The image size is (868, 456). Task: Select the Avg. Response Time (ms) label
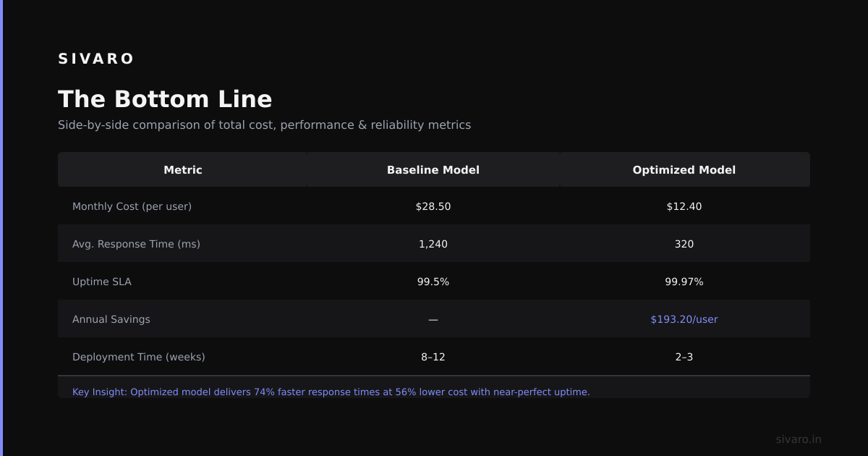[x=136, y=244]
